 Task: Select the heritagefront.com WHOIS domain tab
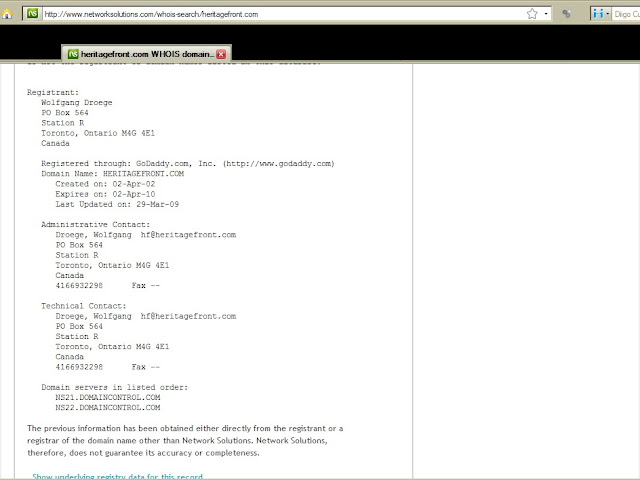pos(147,54)
